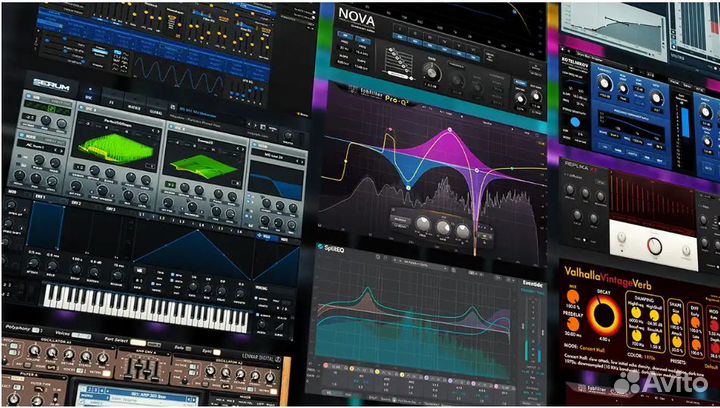Toggle Serum NOISE oscillator enable switch
Screen dimensions: 720x408
[22, 136]
